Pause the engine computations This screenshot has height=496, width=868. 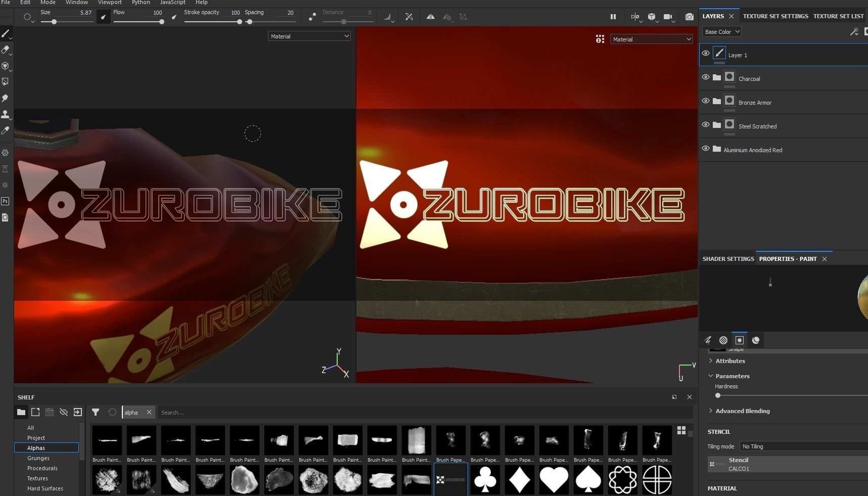(x=613, y=17)
